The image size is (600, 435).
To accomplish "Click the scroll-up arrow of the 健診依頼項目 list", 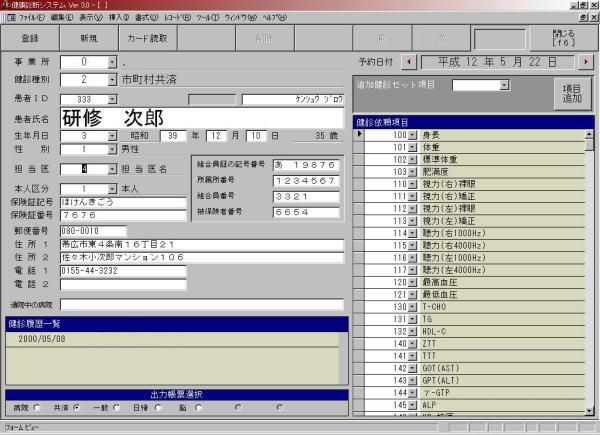I will point(589,134).
